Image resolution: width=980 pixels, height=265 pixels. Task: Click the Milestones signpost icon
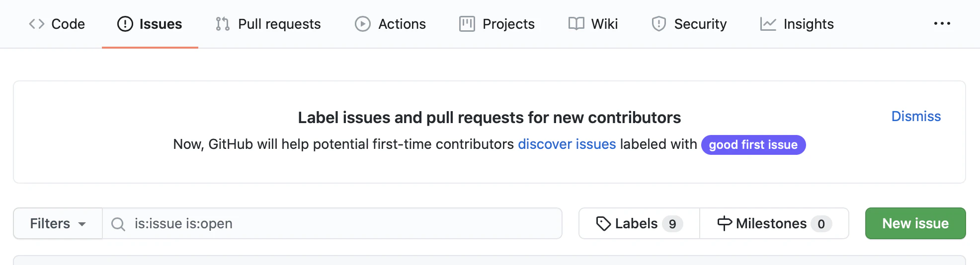(x=725, y=224)
